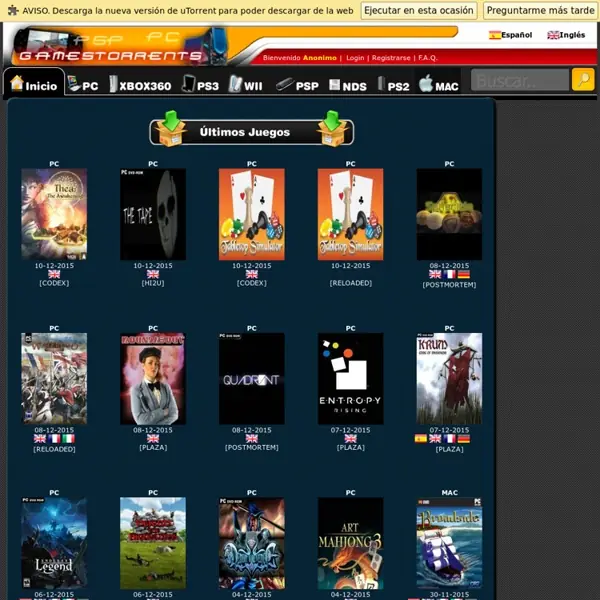600x600 pixels.
Task: Click [RELOADED] label under Tabletop Simulator
Action: click(x=351, y=283)
